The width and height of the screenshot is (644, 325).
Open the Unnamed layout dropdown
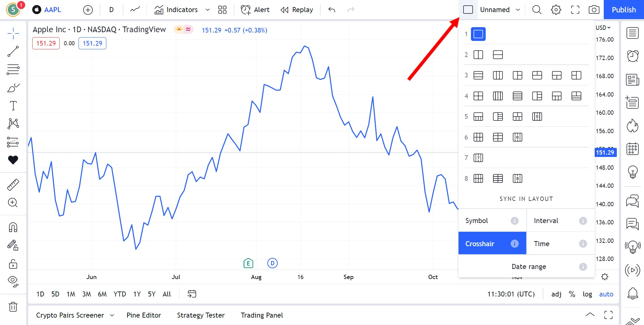[499, 10]
